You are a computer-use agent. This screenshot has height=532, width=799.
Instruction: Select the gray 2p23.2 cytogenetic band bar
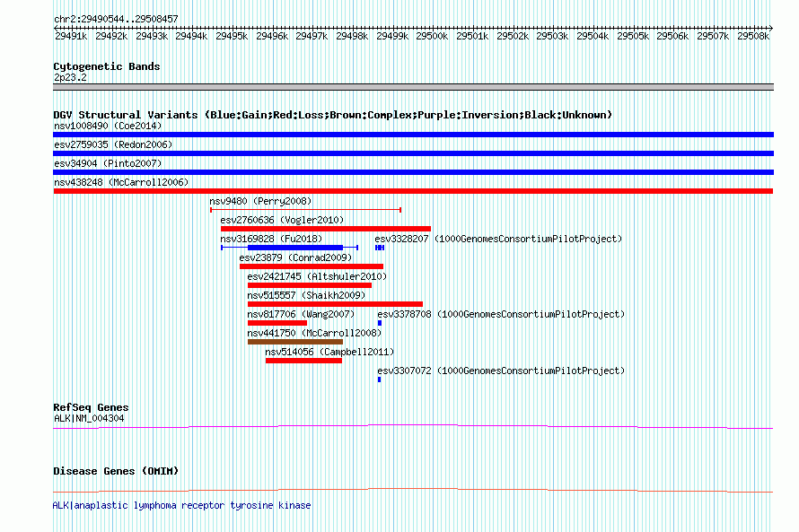click(x=413, y=87)
